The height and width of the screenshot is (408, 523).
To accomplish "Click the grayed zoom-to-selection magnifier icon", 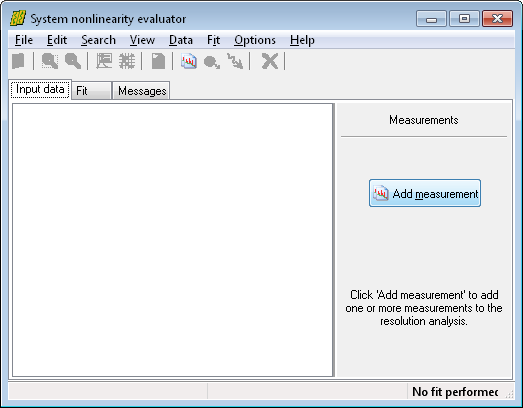I will pyautogui.click(x=50, y=61).
